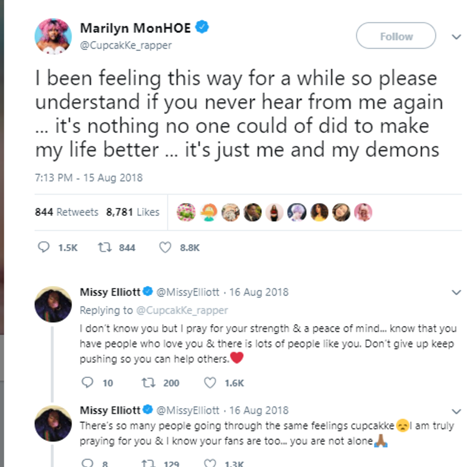This screenshot has width=476, height=467.
Task: Open dropdown arrow next to Follow button
Action: (x=456, y=37)
